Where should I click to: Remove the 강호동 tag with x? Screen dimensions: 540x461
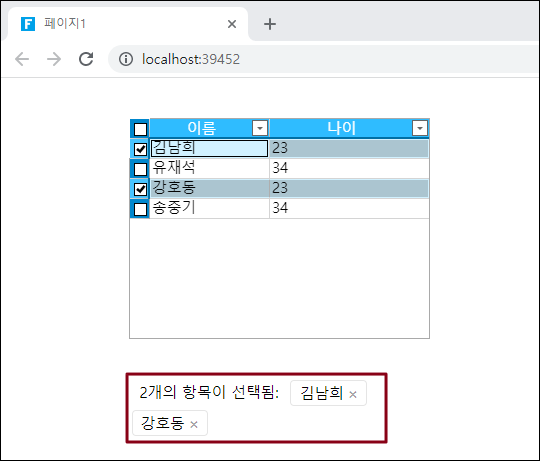click(x=194, y=425)
